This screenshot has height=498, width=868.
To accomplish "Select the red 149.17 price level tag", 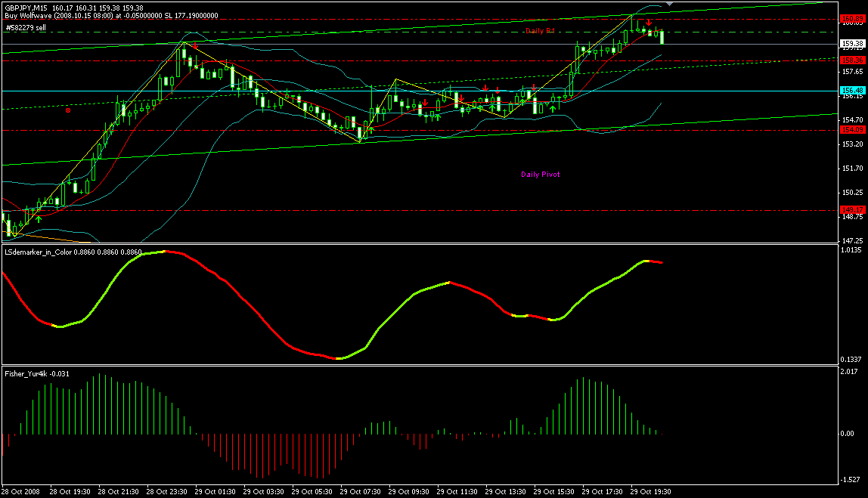I will [x=851, y=210].
